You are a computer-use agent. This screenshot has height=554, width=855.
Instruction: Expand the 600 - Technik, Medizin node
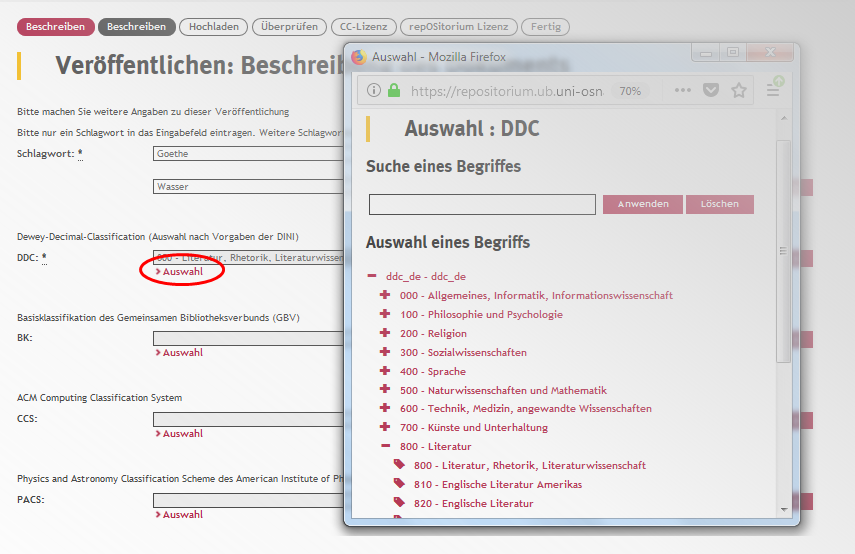385,408
